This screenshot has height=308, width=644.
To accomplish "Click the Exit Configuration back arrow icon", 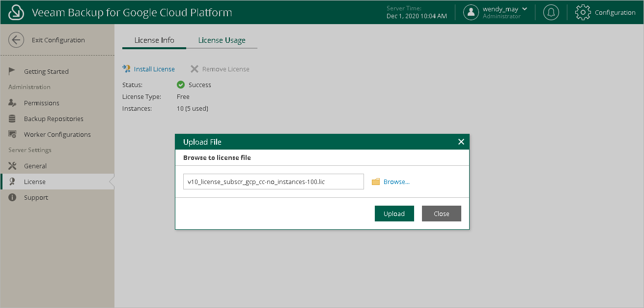I will click(16, 40).
